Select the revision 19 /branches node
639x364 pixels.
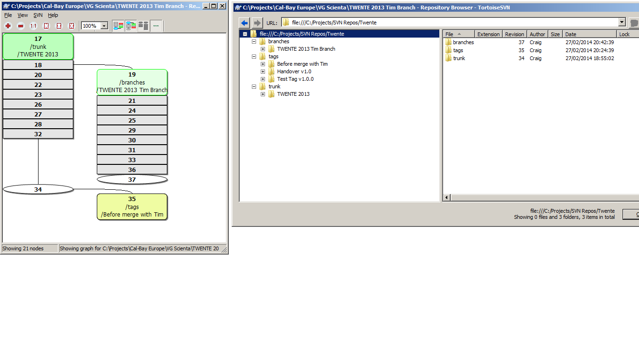[132, 82]
